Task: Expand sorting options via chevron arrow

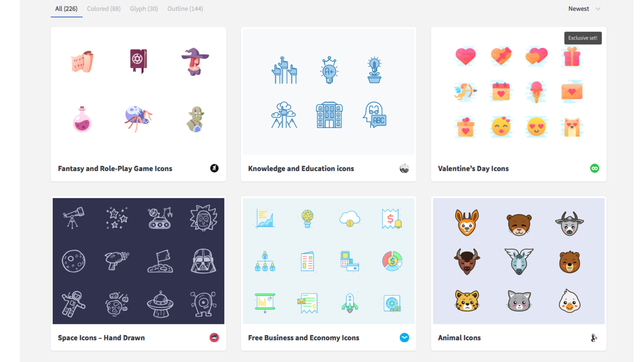Action: [598, 9]
